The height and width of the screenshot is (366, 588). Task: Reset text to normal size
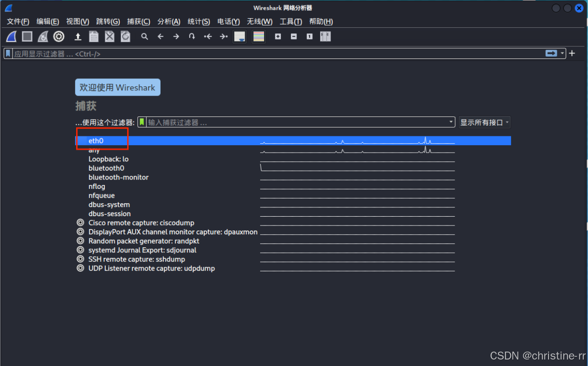click(x=310, y=37)
